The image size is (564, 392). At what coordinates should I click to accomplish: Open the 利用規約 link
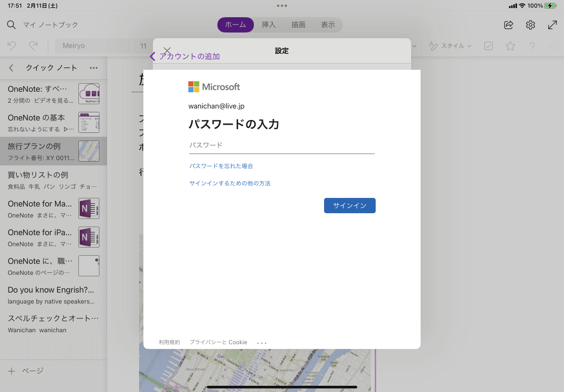coord(169,342)
